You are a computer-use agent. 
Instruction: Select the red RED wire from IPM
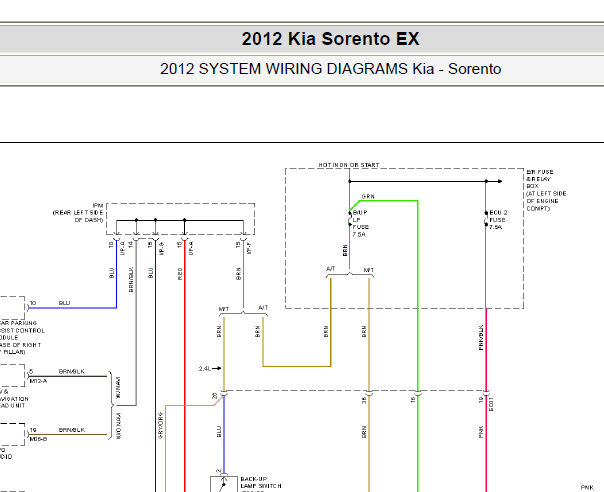tap(185, 366)
